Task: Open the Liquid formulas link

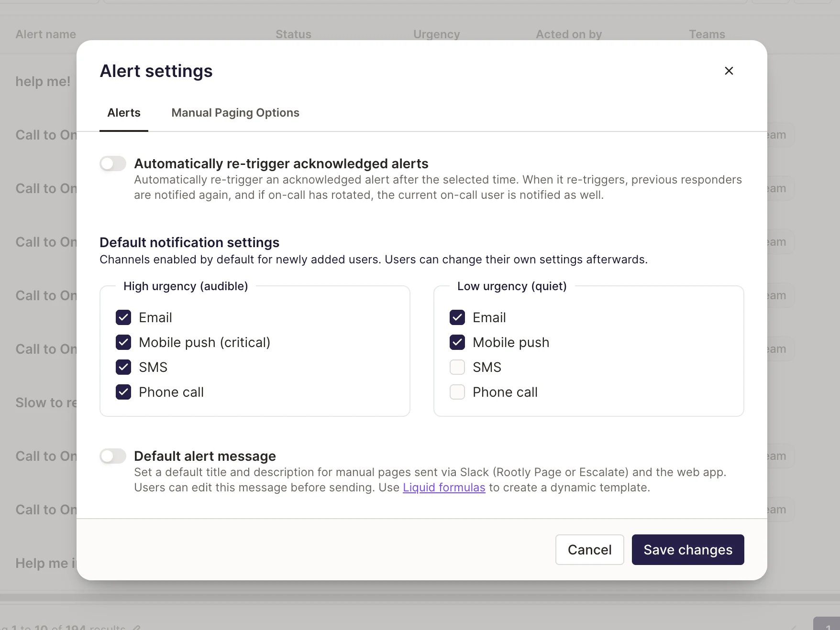Action: click(444, 488)
